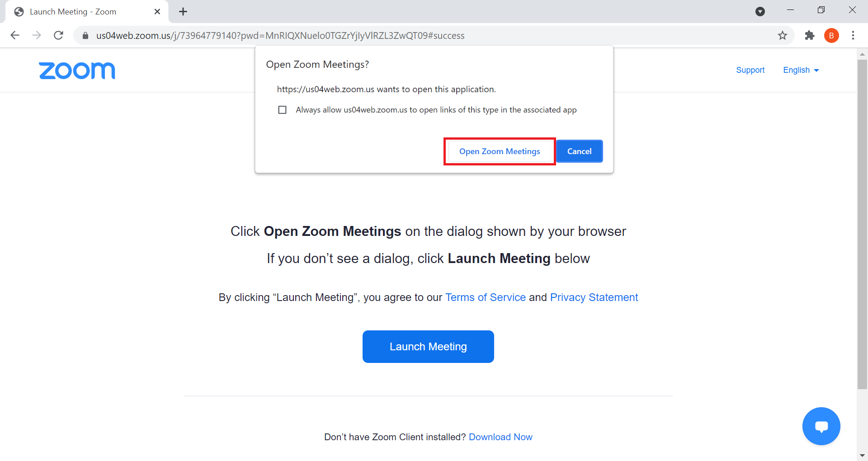Open the Chrome profile avatar B
The image size is (868, 461).
tap(831, 35)
